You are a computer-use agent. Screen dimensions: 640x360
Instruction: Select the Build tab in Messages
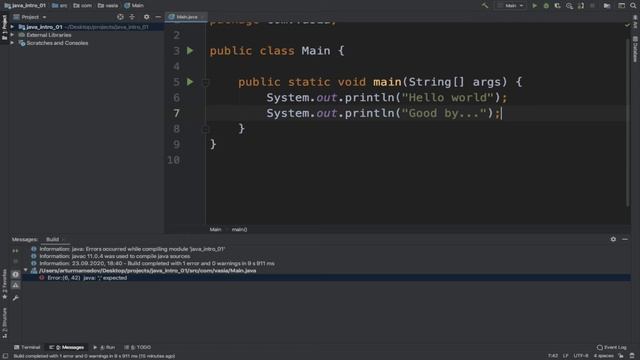click(x=52, y=240)
